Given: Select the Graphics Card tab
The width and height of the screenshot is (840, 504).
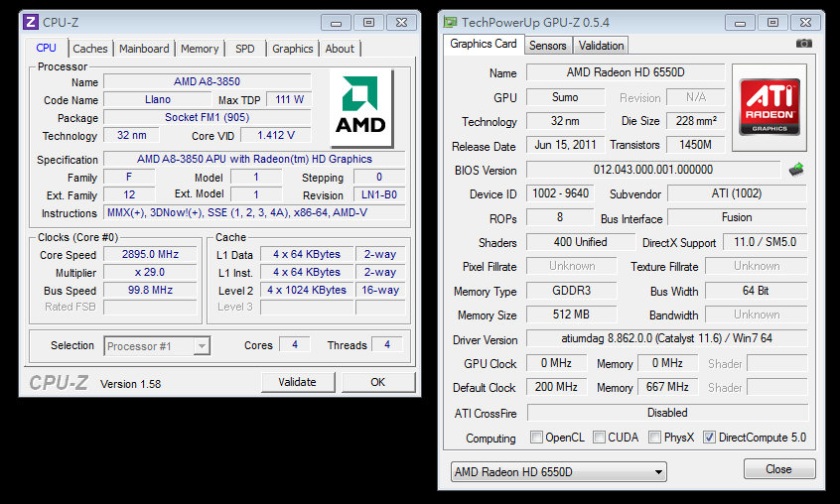Looking at the screenshot, I should (484, 44).
